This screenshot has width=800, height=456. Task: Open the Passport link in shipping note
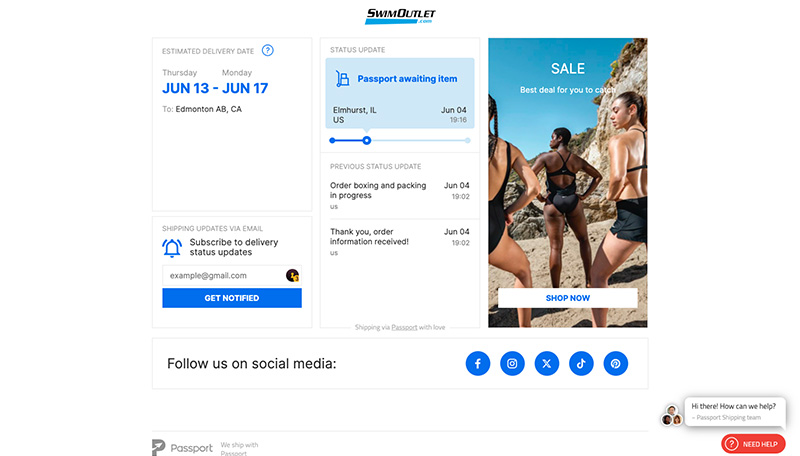coord(404,327)
